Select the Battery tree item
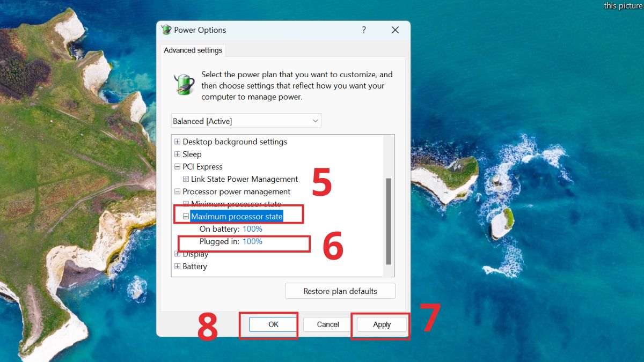Image resolution: width=644 pixels, height=362 pixels. pyautogui.click(x=195, y=267)
